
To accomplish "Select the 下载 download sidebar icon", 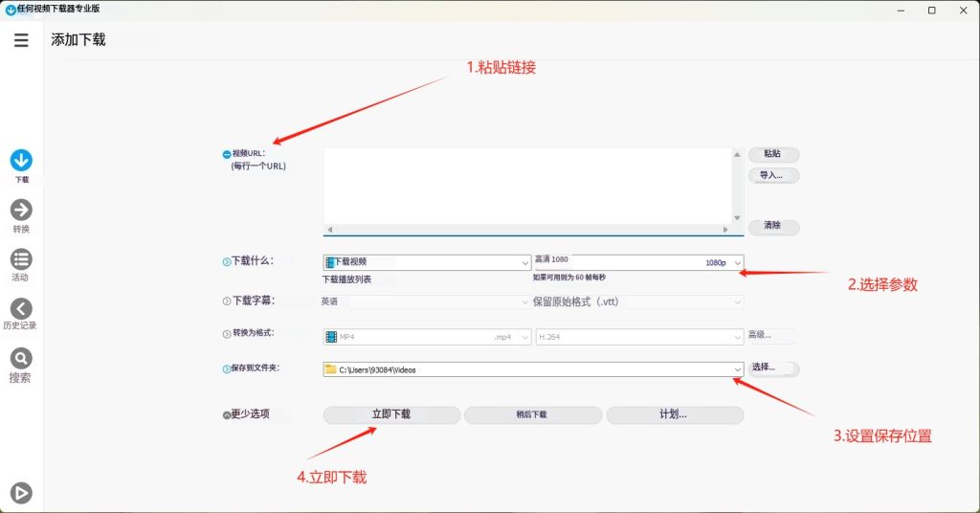I will pos(21,161).
